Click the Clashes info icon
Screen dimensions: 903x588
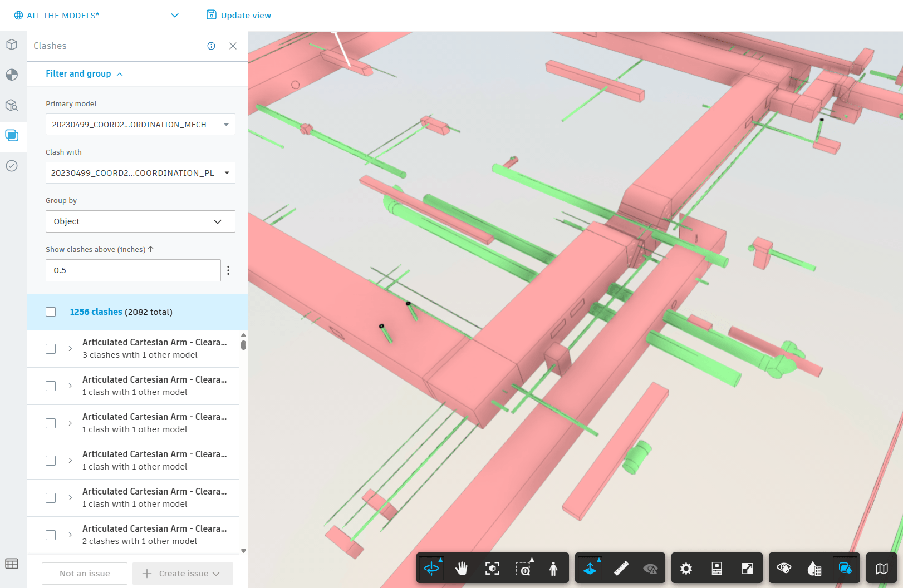click(x=211, y=46)
